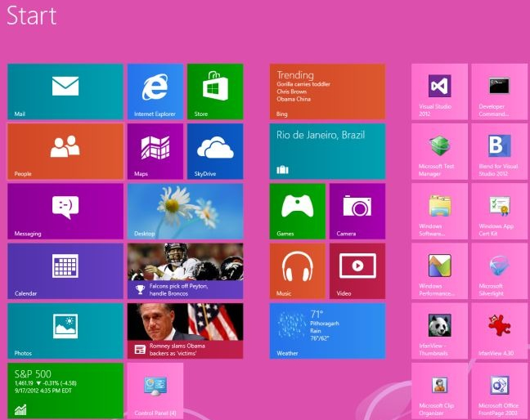
Task: Open the Music tile
Action: click(x=298, y=271)
